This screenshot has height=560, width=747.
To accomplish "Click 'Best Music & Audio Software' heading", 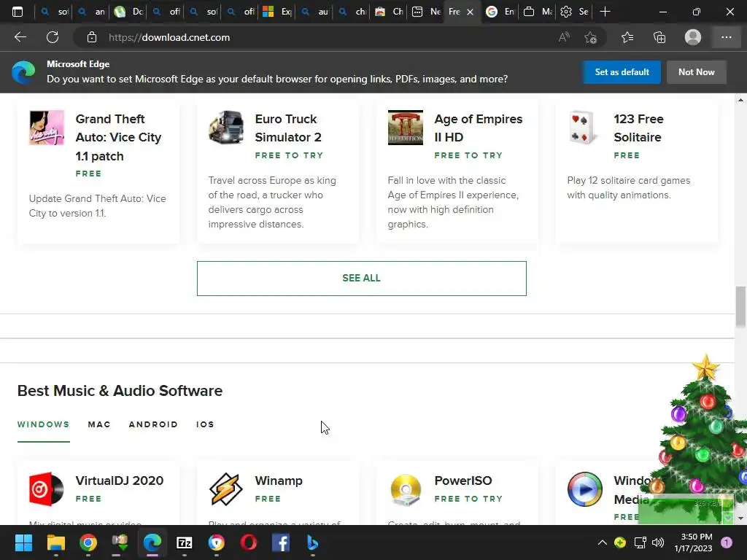I will [120, 391].
